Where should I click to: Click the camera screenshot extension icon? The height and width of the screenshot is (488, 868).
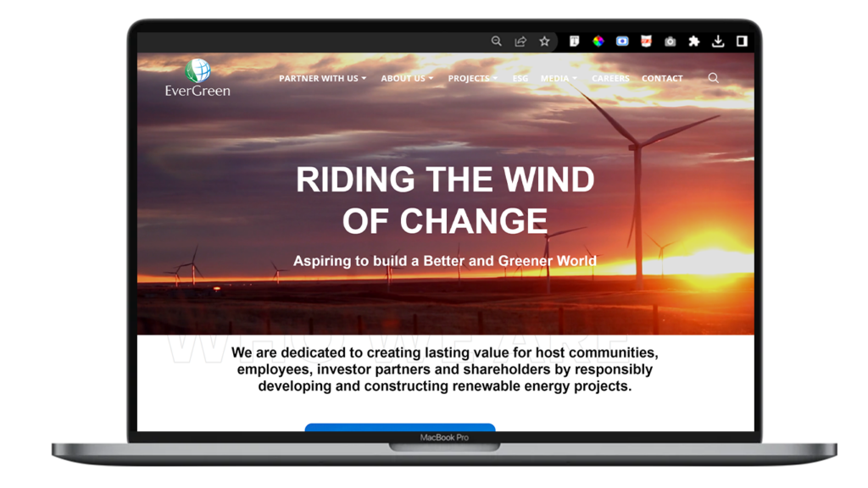click(x=671, y=40)
